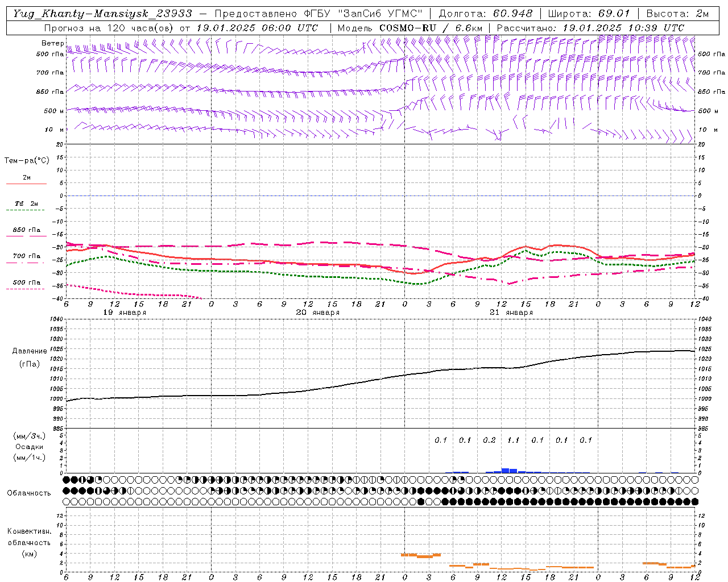Click the '(км)' unit under convective cloudiness
The width and height of the screenshot is (728, 582).
(29, 554)
